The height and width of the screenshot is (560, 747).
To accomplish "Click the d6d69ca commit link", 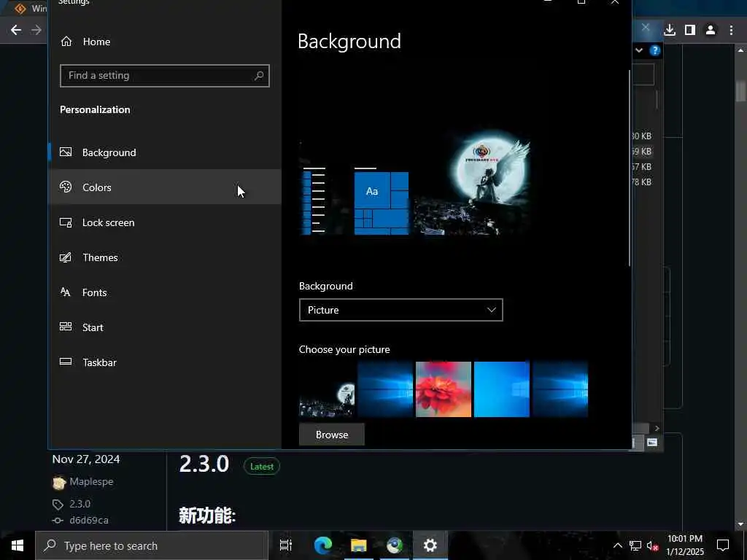I will [89, 520].
